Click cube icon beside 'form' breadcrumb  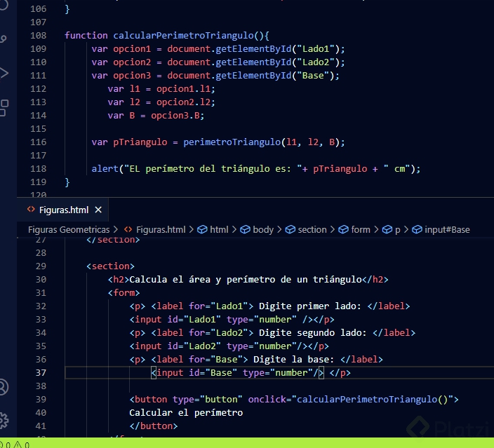tap(343, 229)
